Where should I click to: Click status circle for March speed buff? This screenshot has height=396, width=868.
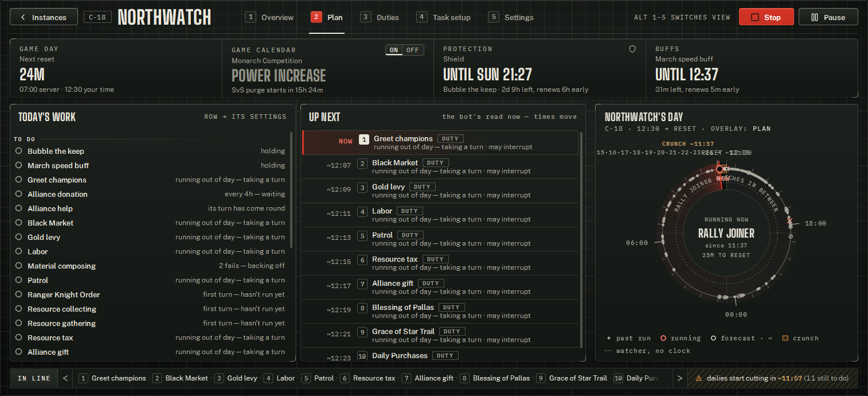19,165
